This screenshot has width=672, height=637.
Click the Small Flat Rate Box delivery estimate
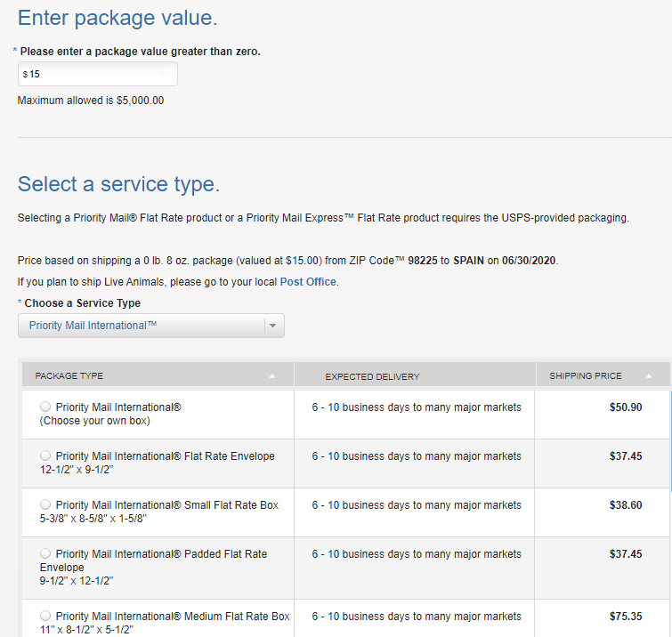point(417,505)
